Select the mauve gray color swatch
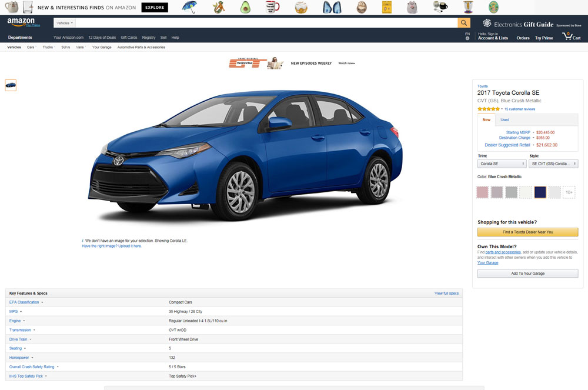This screenshot has width=588, height=390. (x=497, y=192)
